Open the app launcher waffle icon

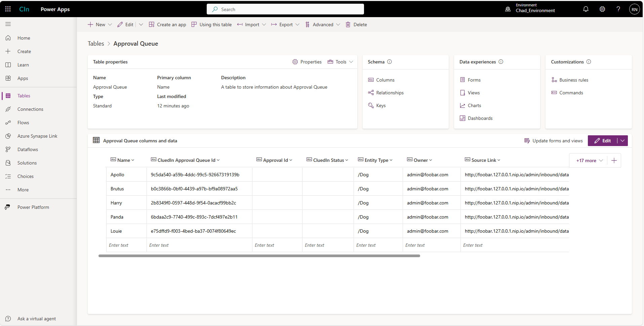(8, 9)
